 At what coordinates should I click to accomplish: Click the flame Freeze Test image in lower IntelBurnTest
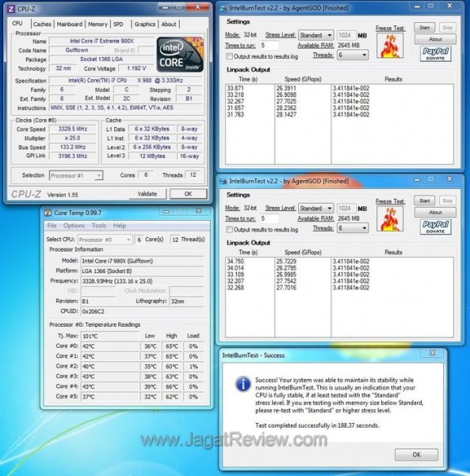pos(390,219)
